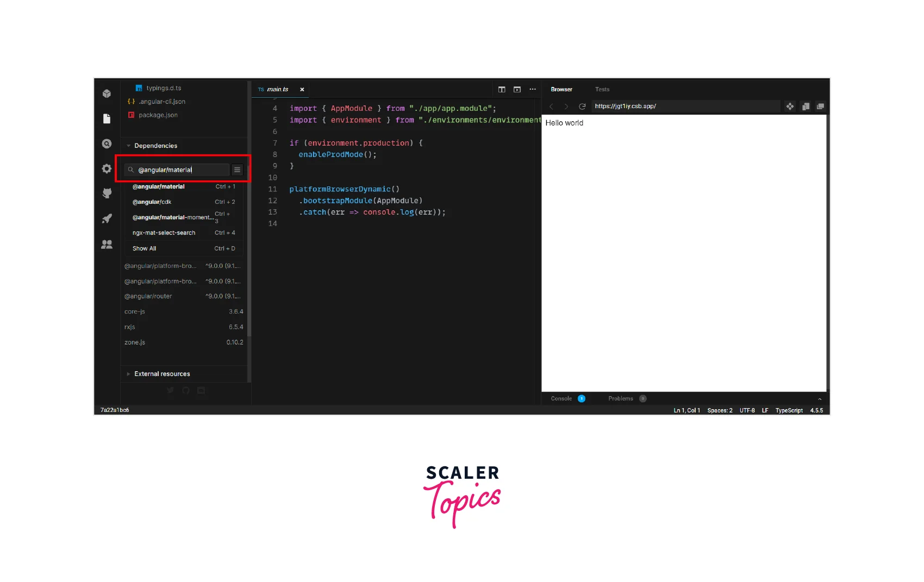Click the Sandbox info cube icon
Screen dimensions: 924x582
pos(107,93)
